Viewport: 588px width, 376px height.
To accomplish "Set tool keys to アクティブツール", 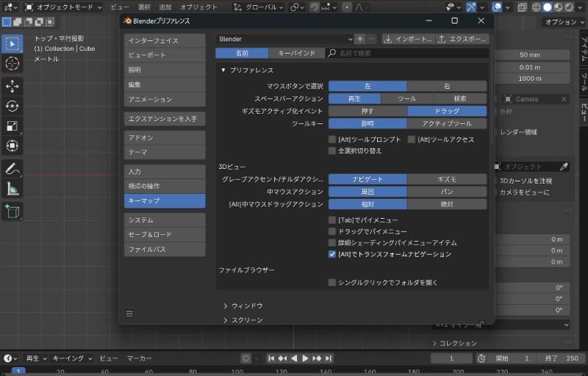I will click(x=447, y=123).
